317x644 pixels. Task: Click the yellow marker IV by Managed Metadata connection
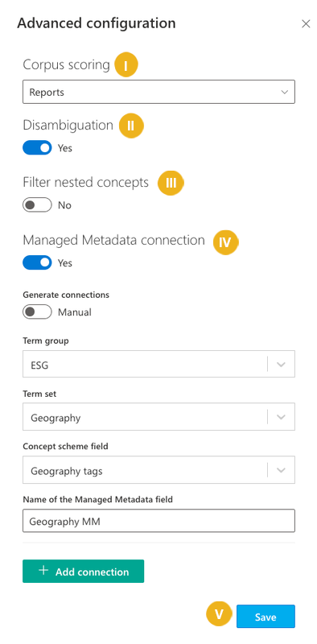point(225,242)
